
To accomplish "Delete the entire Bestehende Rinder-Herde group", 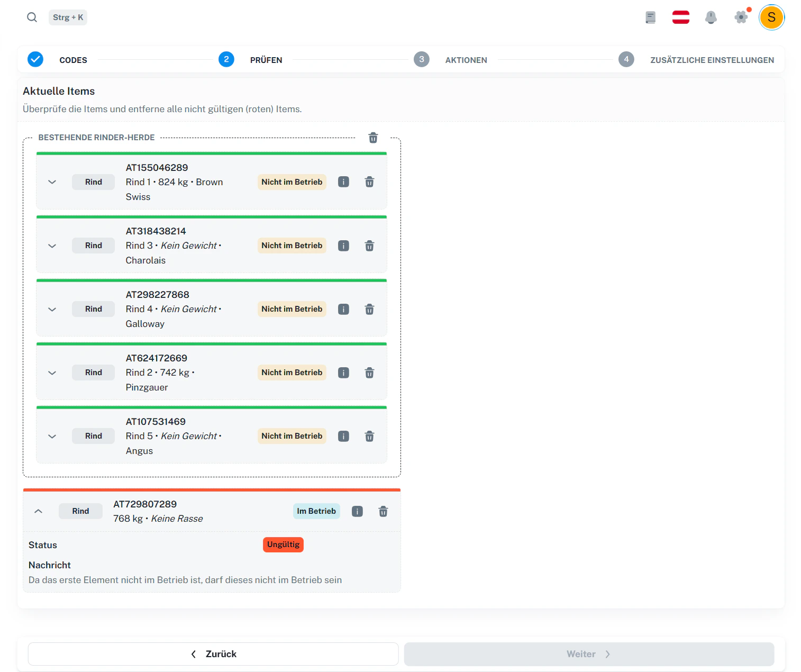I will click(x=373, y=138).
